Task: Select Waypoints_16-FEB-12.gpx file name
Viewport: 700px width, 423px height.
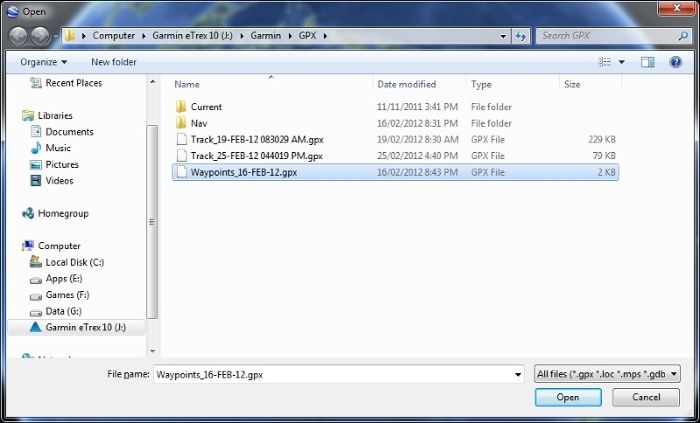Action: click(x=244, y=172)
